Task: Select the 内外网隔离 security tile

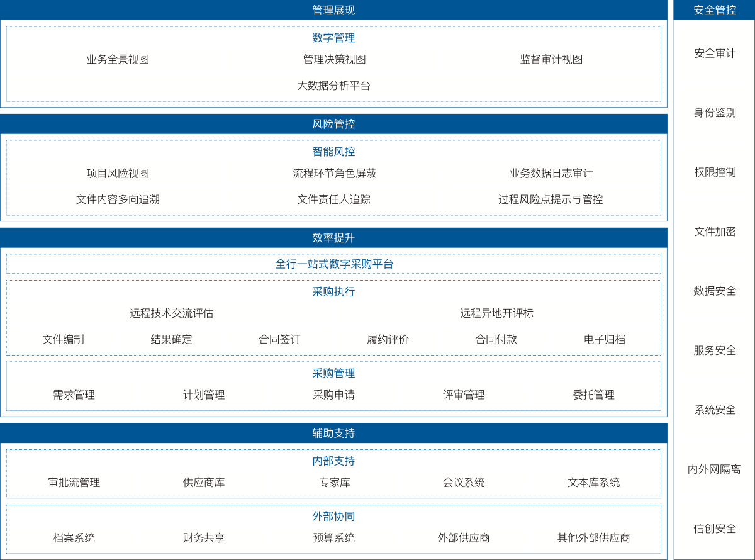Action: [715, 469]
